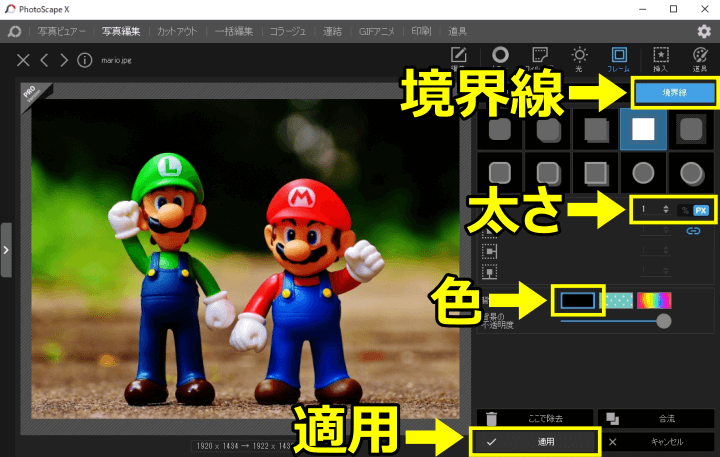Open the コラージュ tab

tap(287, 31)
